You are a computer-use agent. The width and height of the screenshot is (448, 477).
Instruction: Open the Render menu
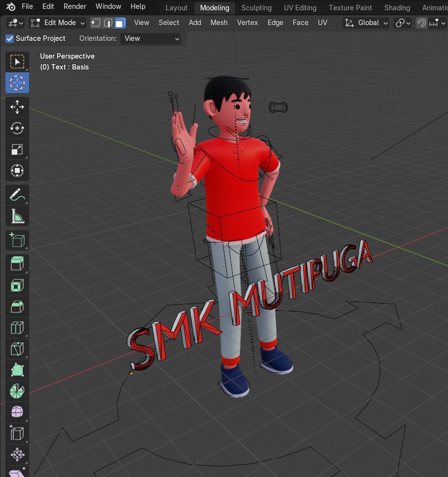pos(74,6)
